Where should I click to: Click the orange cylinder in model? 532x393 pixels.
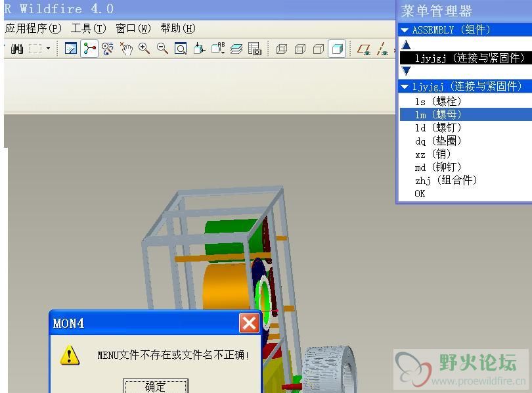[226, 287]
